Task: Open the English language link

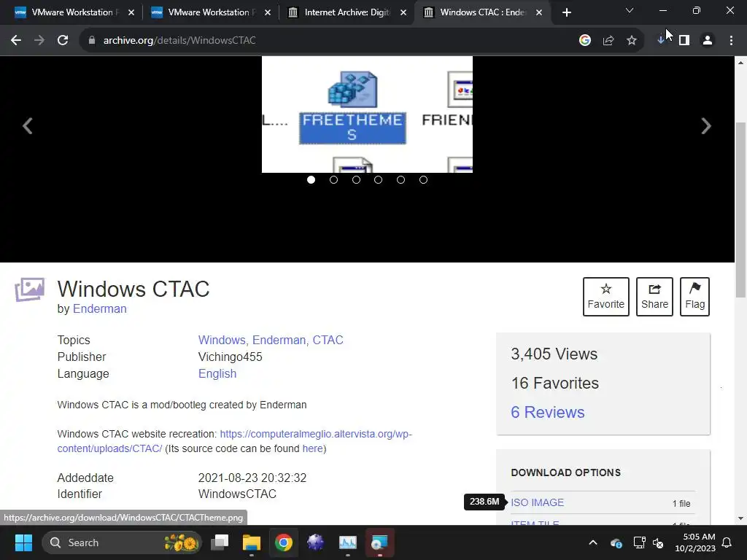Action: click(x=217, y=373)
